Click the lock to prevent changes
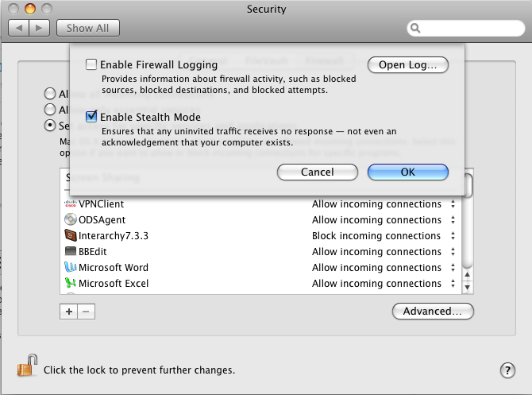The width and height of the screenshot is (532, 395). point(27,366)
